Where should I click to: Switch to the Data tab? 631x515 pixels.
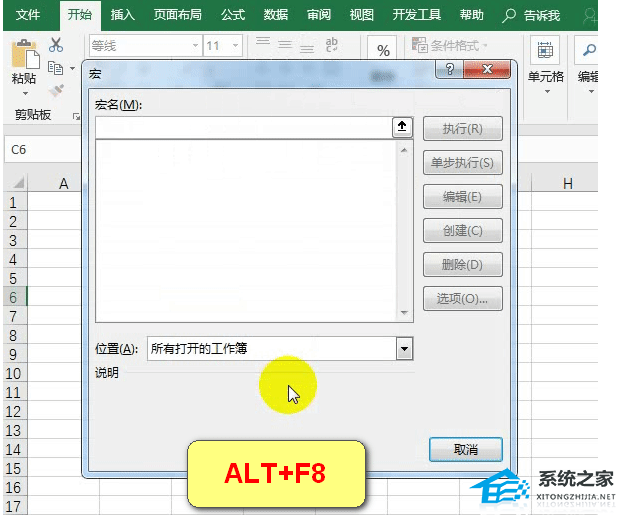click(276, 15)
